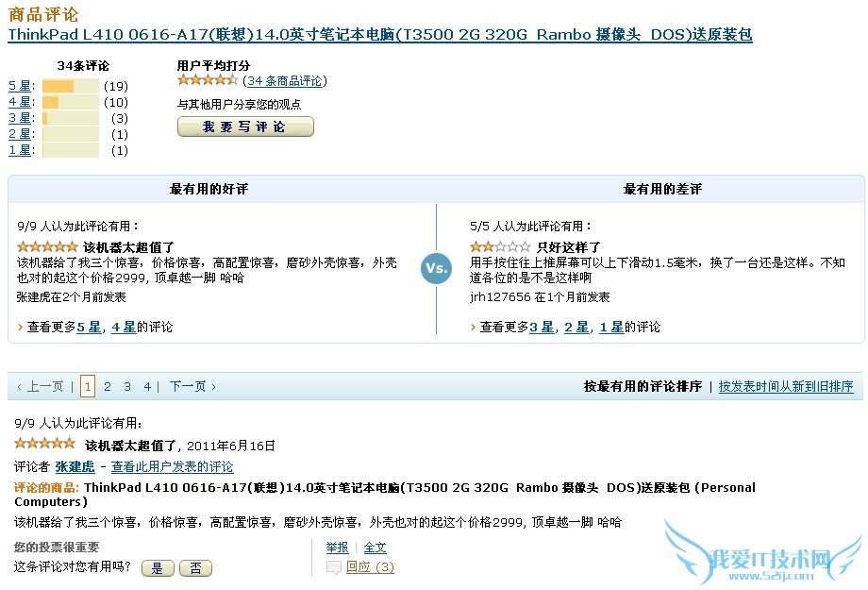Click the Vs. circle icon
Viewport: 868px width, 590px height.
(x=436, y=268)
